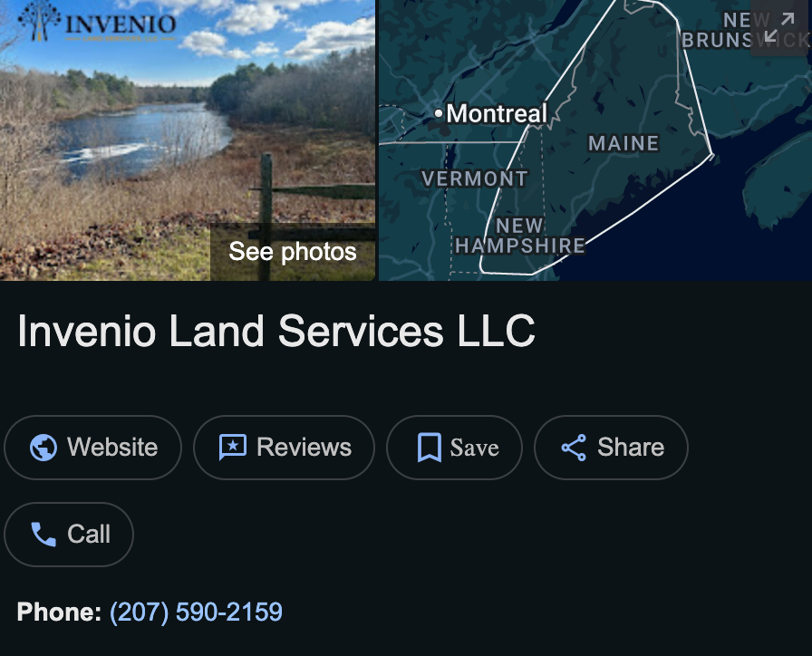
Task: Click the Montreal city marker on map
Action: tap(439, 112)
